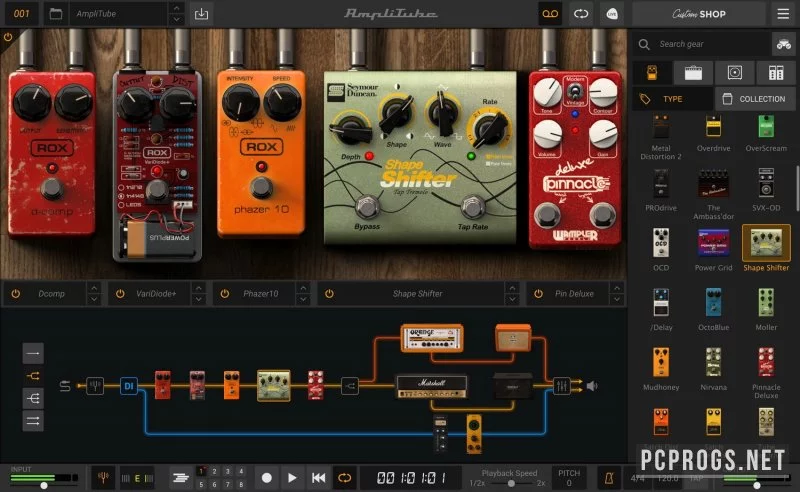Step Shape Shifter slot model arrows
The width and height of the screenshot is (800, 492).
[512, 293]
